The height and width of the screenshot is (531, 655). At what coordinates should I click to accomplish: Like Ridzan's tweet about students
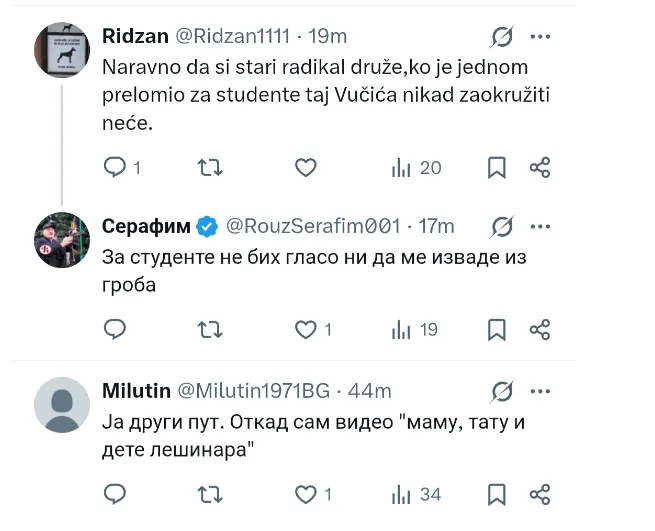pyautogui.click(x=306, y=168)
